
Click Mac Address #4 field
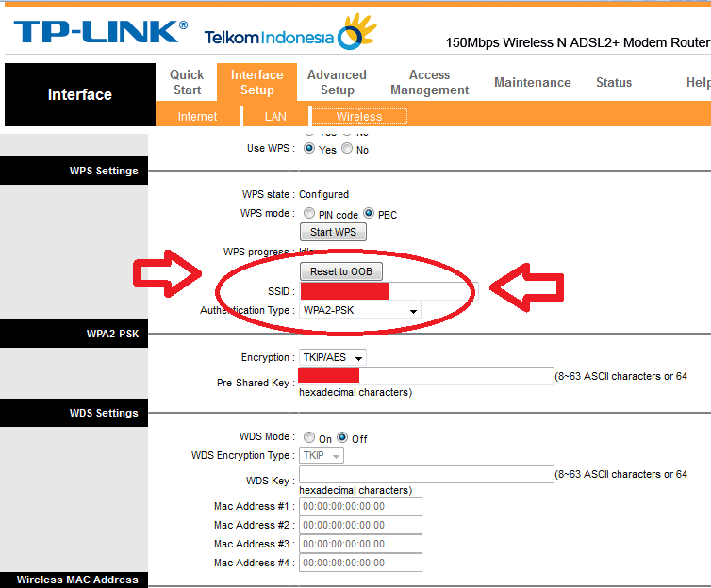click(360, 563)
